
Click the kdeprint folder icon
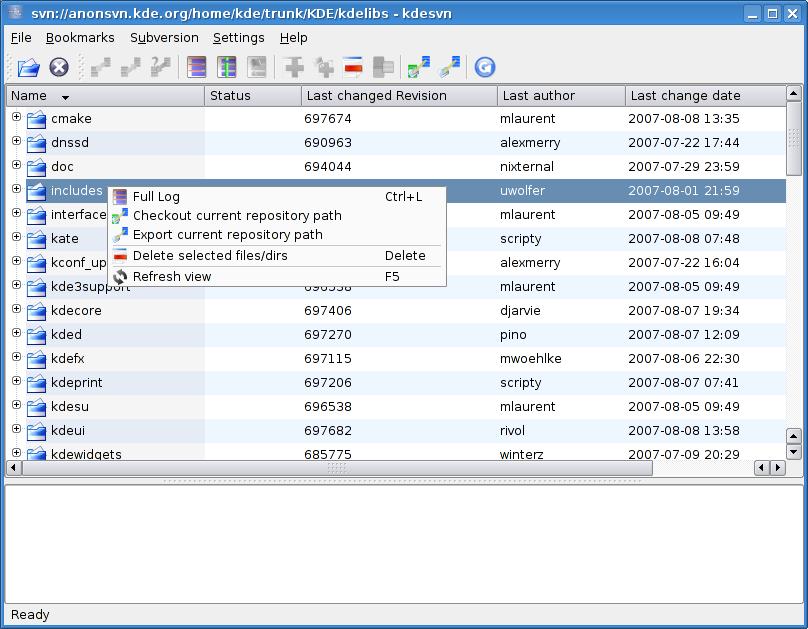[x=37, y=383]
